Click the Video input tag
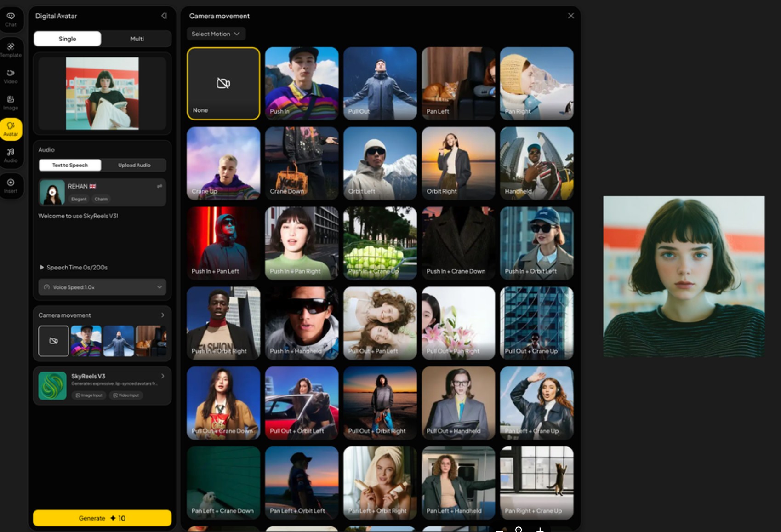The image size is (781, 532). coord(126,395)
